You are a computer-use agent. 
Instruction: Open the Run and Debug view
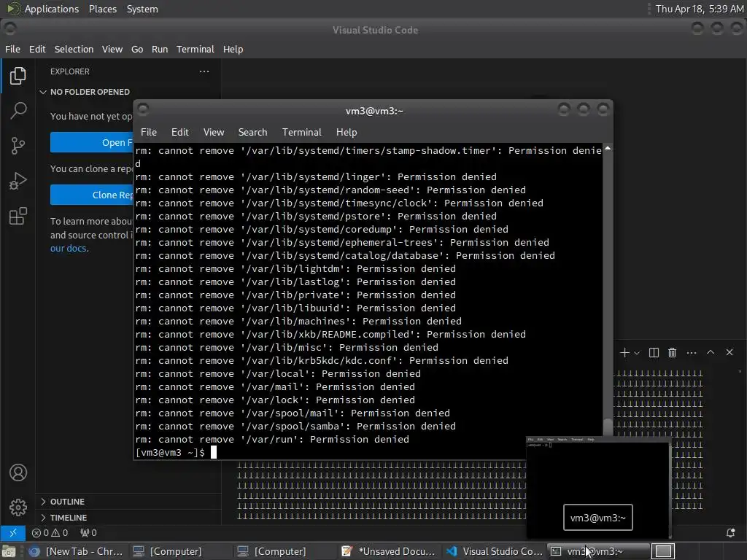(x=18, y=181)
